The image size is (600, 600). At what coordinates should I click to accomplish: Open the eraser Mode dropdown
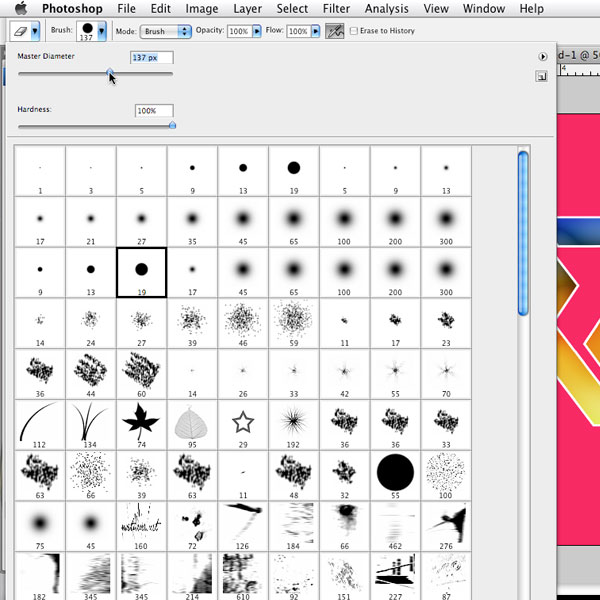point(166,32)
